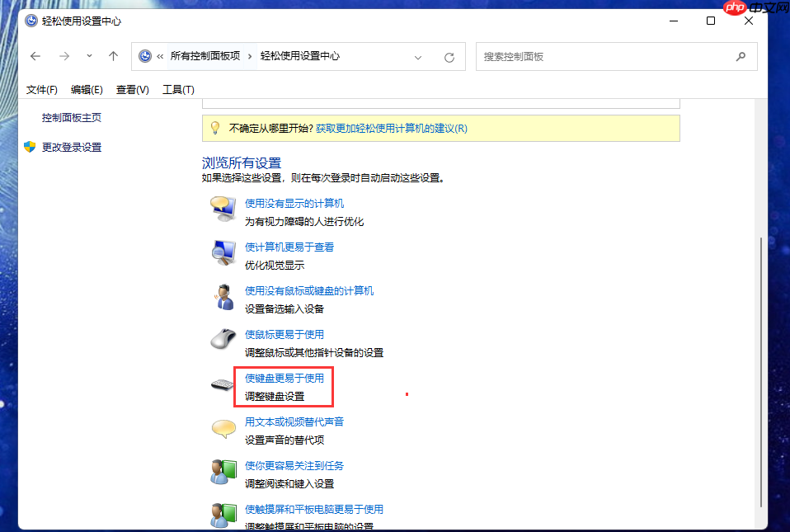Click the shield icon next to 更改登录设置
This screenshot has height=532, width=790.
tap(30, 147)
